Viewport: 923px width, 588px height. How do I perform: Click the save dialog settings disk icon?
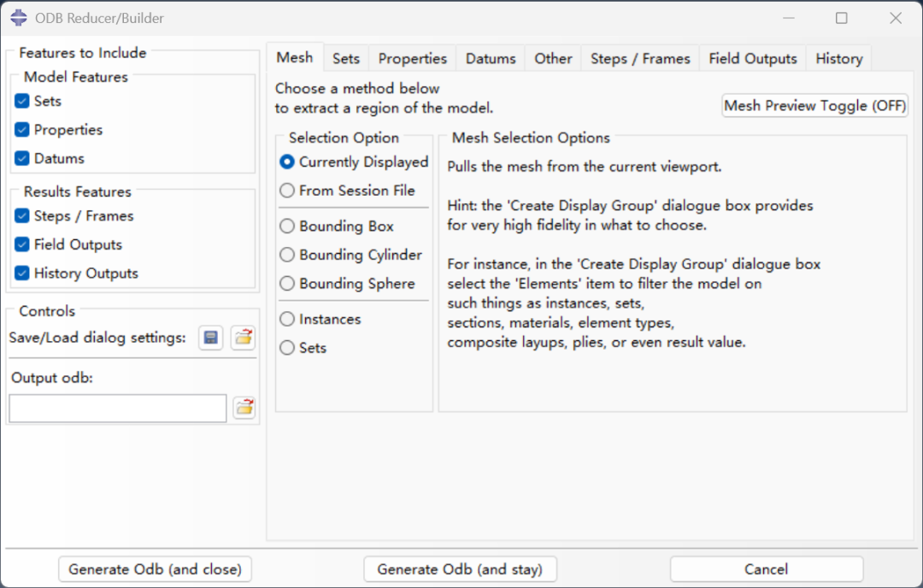point(211,338)
